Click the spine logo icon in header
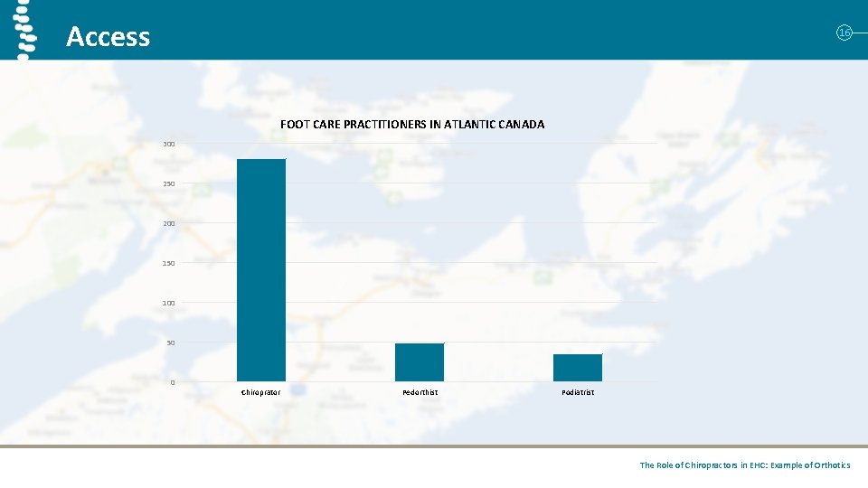The image size is (868, 488). point(24,30)
